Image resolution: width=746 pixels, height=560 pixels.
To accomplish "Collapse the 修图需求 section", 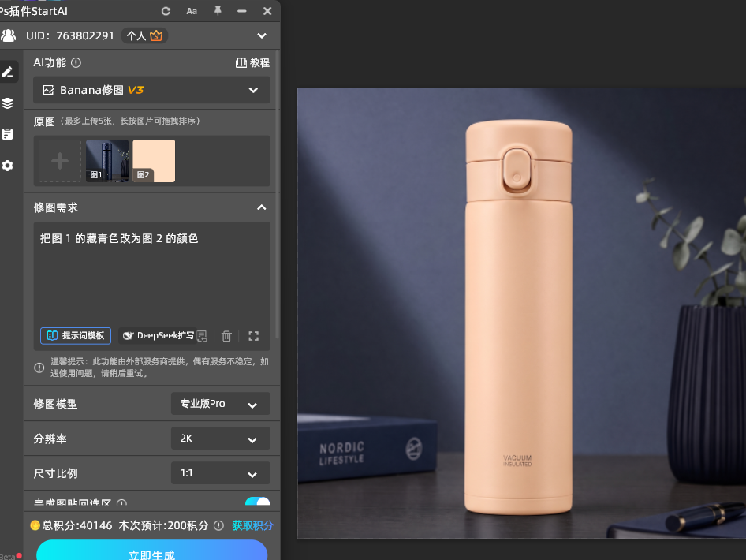I will point(262,207).
